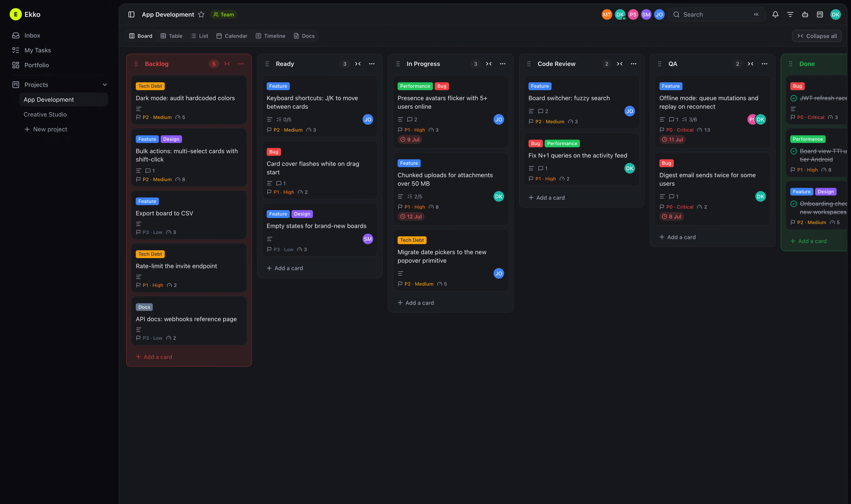Viewport: 851px width, 504px height.
Task: Click the MT member avatar in header
Action: pyautogui.click(x=607, y=14)
